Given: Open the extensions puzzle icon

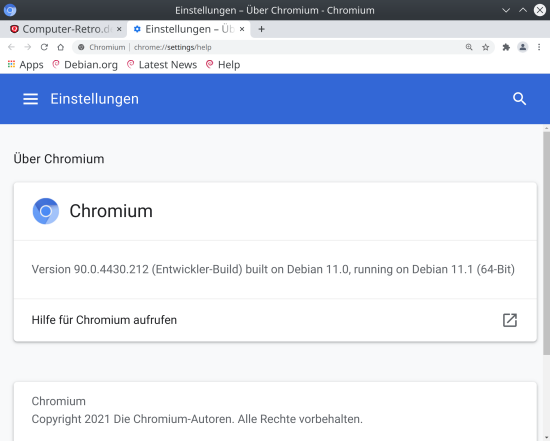Looking at the screenshot, I should click(x=506, y=47).
